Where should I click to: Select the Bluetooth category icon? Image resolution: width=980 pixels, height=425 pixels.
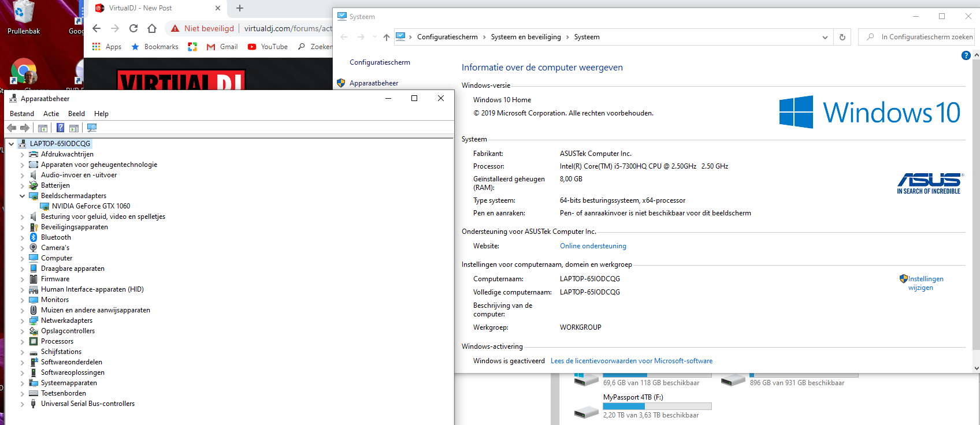pyautogui.click(x=34, y=237)
